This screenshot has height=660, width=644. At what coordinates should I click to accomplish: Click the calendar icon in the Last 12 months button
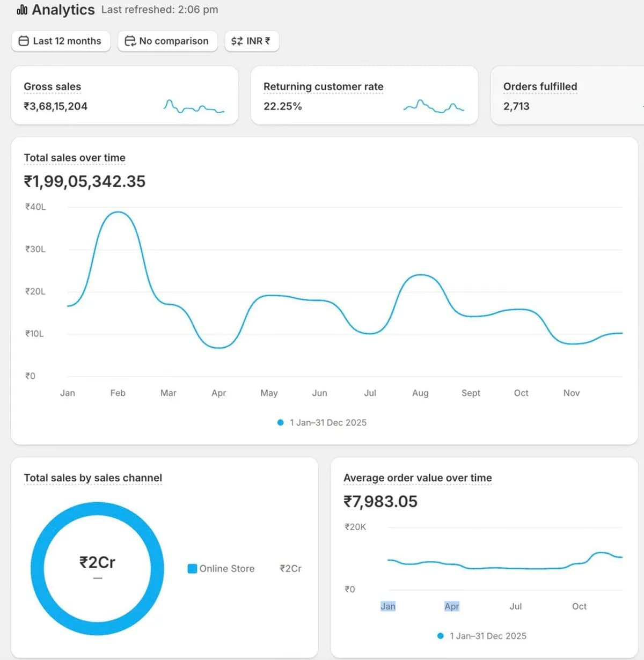[x=24, y=41]
